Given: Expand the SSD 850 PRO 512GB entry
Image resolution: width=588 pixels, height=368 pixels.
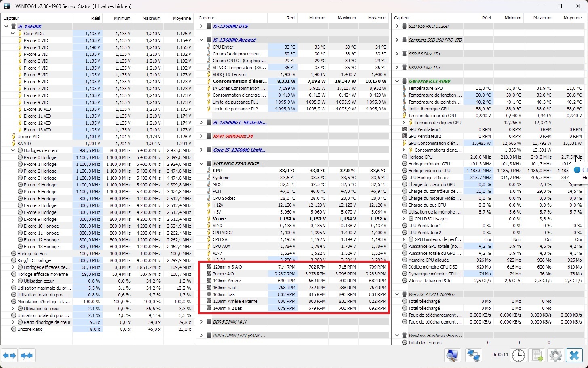Looking at the screenshot, I should (397, 26).
